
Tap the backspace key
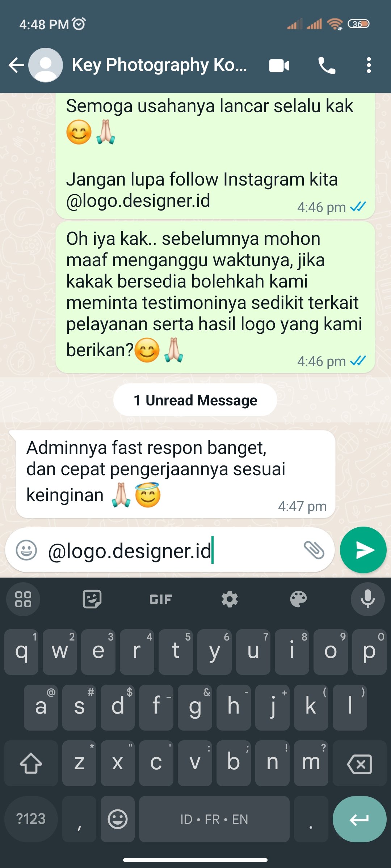click(360, 763)
